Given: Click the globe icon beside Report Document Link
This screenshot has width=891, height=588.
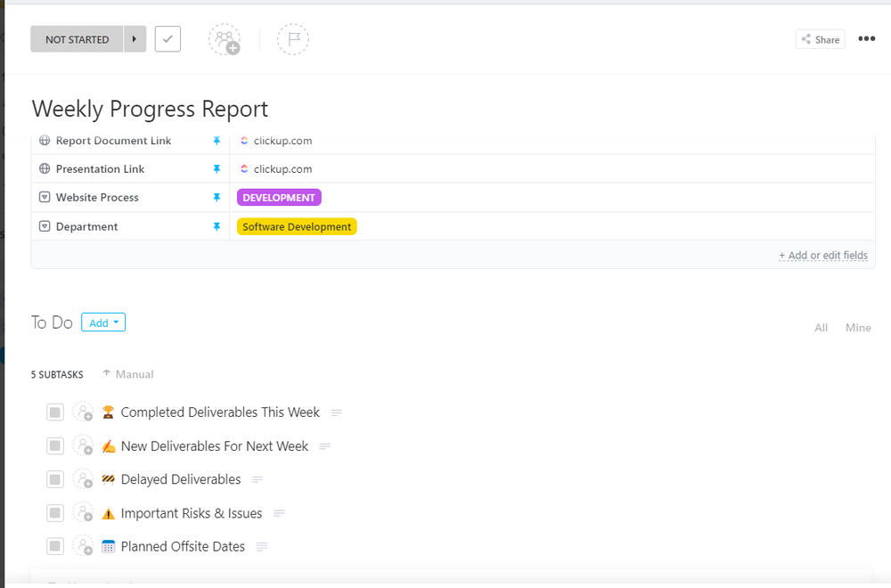Looking at the screenshot, I should coord(43,140).
